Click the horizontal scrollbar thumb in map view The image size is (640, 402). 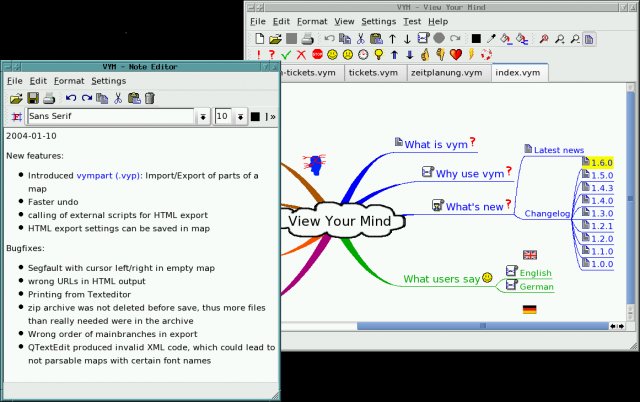(x=483, y=326)
